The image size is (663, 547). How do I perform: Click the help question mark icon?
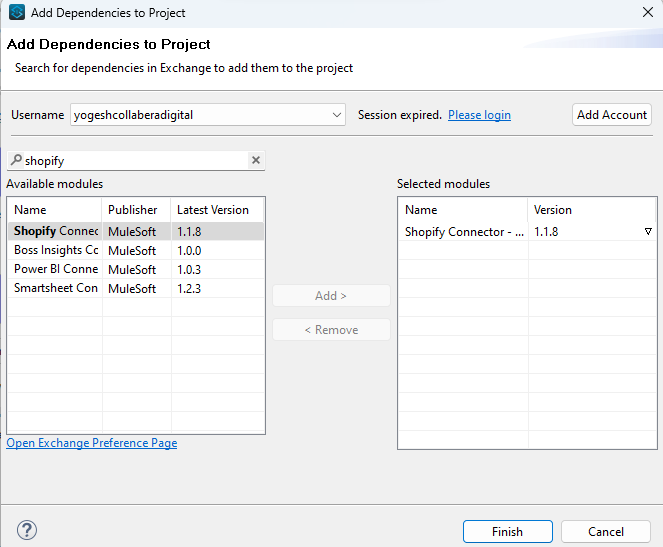(x=27, y=531)
